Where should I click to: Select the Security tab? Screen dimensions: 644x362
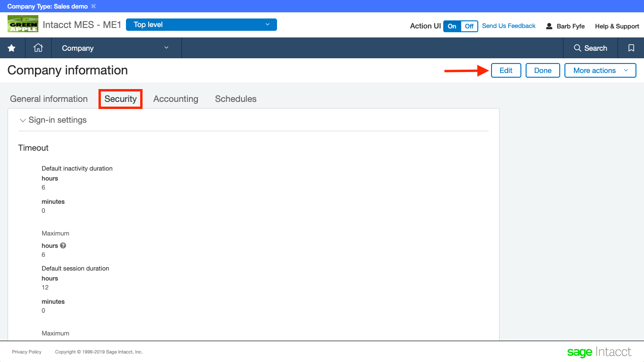click(x=121, y=99)
